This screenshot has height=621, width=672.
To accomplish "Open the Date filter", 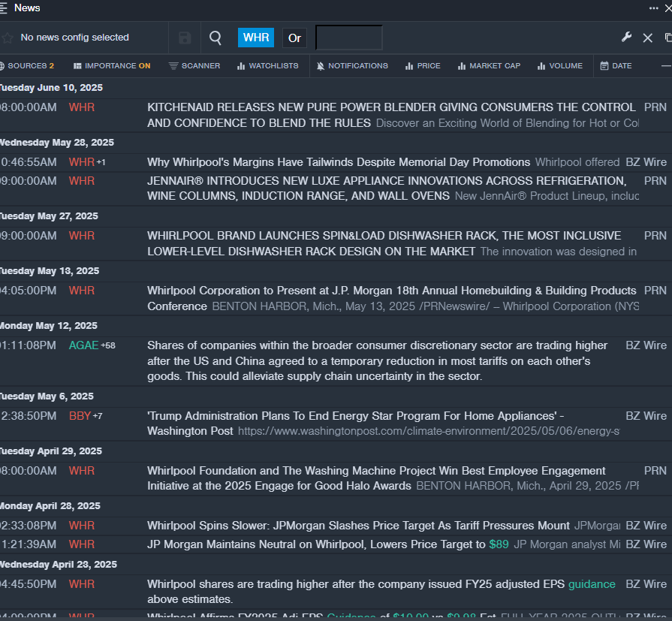I will coord(616,65).
